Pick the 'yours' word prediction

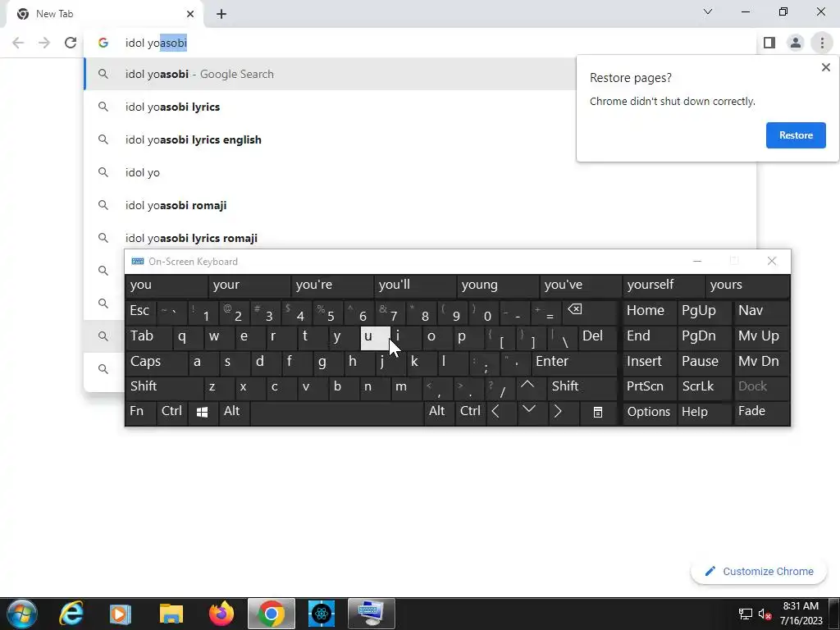[x=747, y=285]
